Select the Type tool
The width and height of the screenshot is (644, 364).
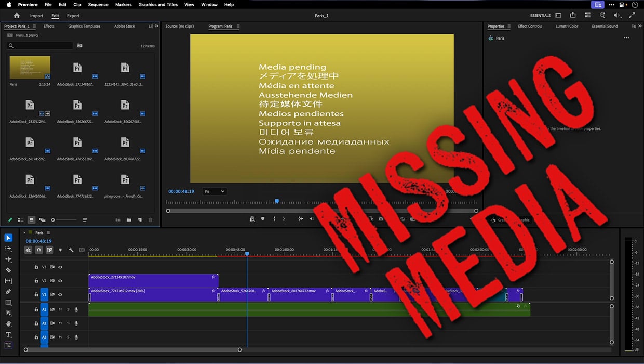point(8,334)
